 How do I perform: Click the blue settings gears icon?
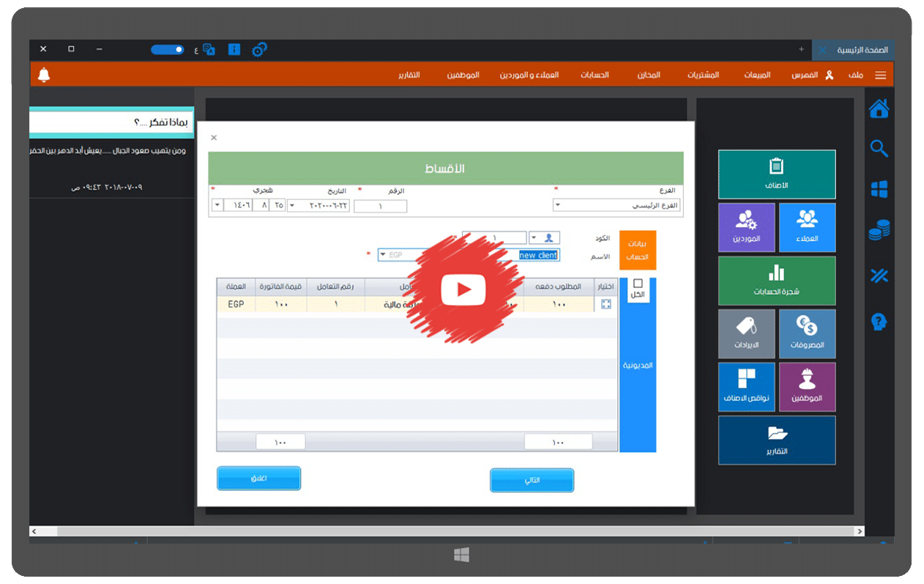coord(259,50)
